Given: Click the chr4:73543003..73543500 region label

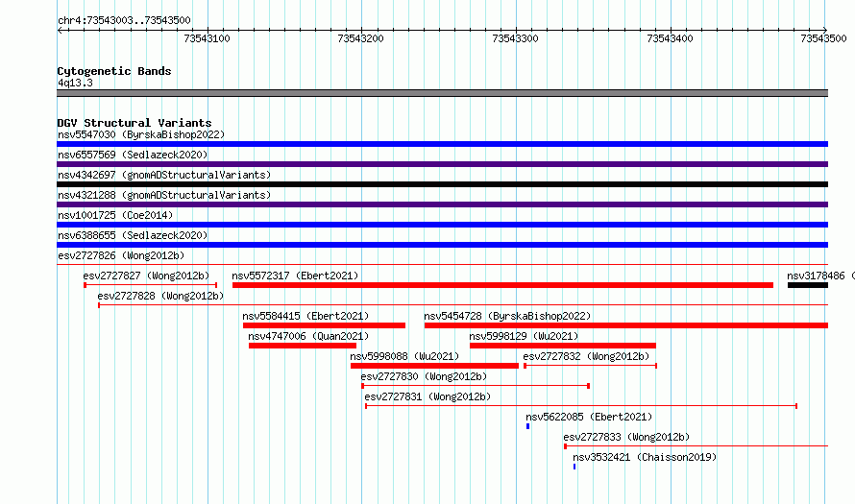Looking at the screenshot, I should pyautogui.click(x=124, y=20).
